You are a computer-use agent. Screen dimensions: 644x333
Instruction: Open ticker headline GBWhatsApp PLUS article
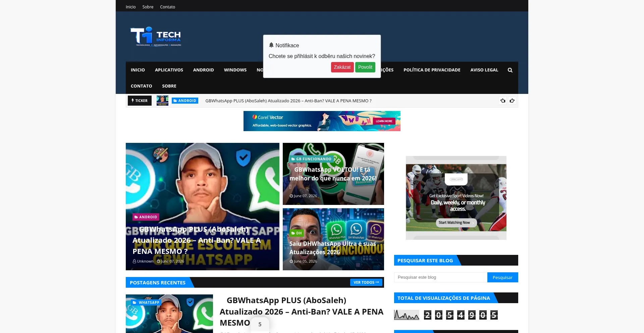(x=288, y=101)
